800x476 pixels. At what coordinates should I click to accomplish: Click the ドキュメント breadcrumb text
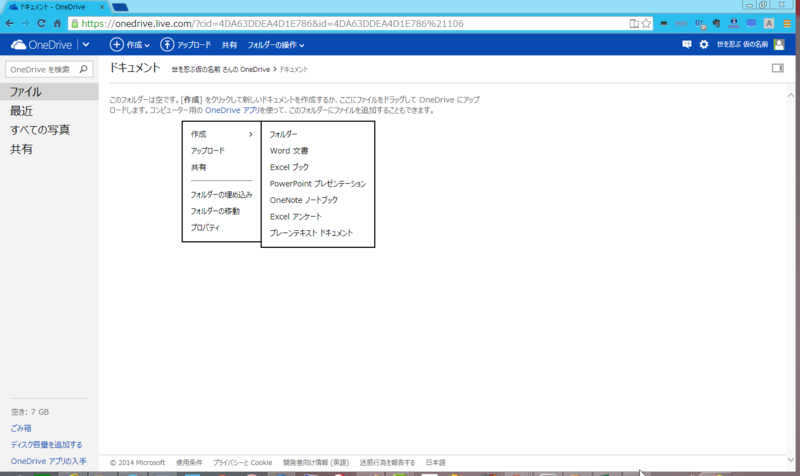[294, 69]
